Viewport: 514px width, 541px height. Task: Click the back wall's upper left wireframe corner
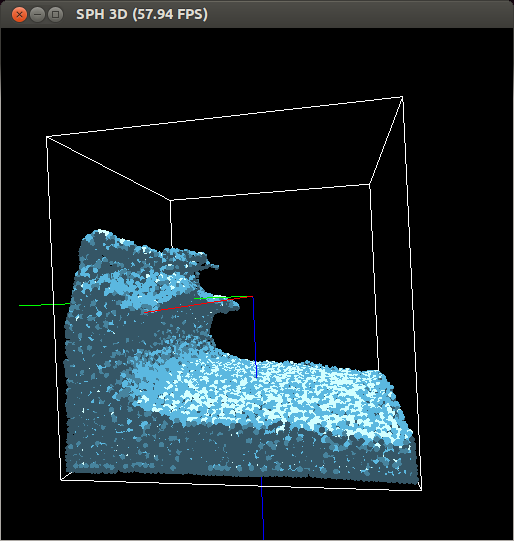(170, 200)
